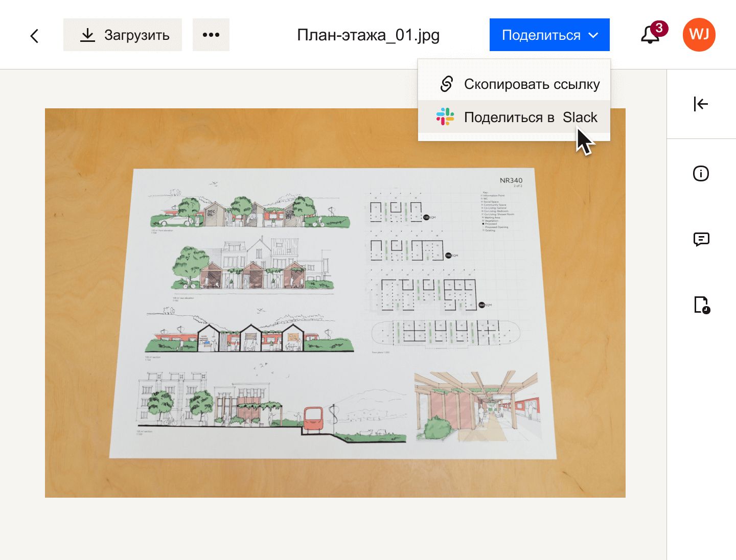Open the three-dot more options menu
The width and height of the screenshot is (736, 560).
coord(211,34)
